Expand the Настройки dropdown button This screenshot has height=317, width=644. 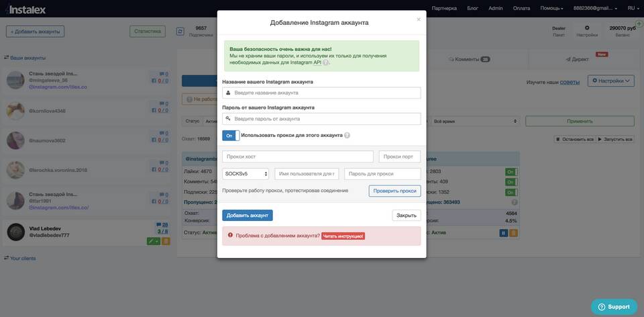pos(610,81)
